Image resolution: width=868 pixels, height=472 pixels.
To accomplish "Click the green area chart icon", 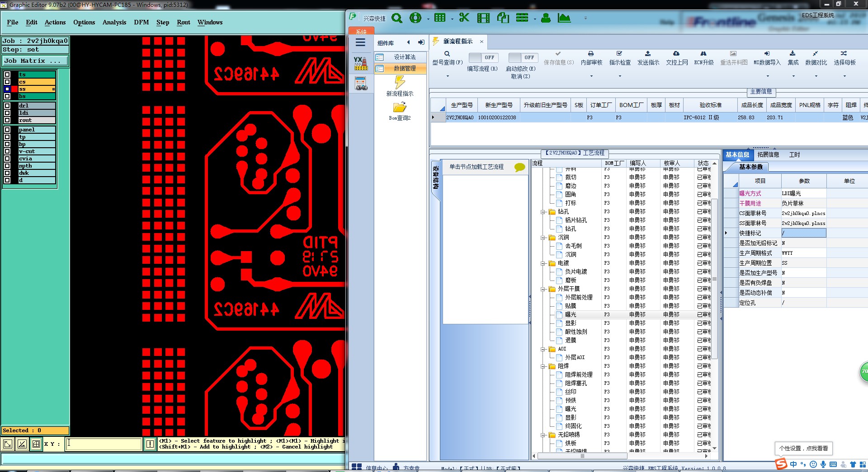I will [x=564, y=18].
